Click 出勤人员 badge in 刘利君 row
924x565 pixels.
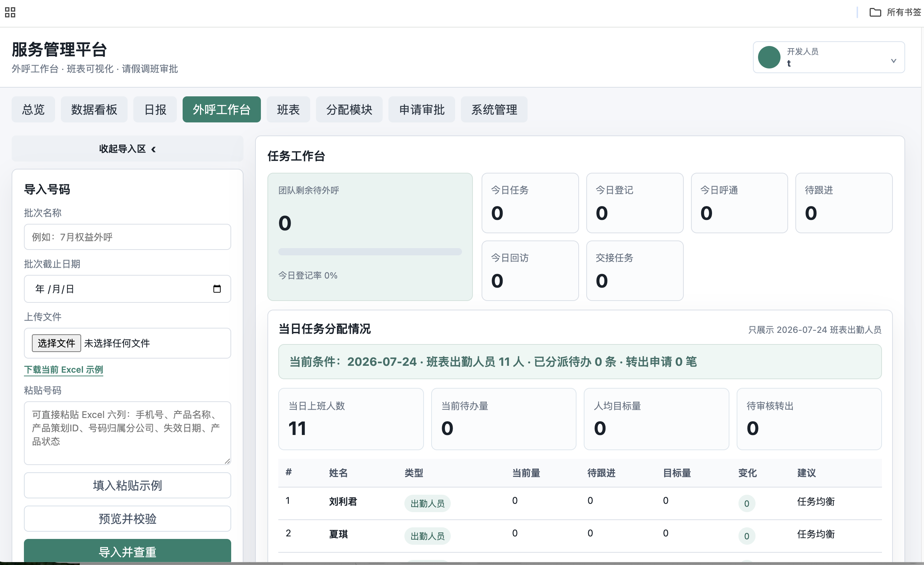coord(428,503)
